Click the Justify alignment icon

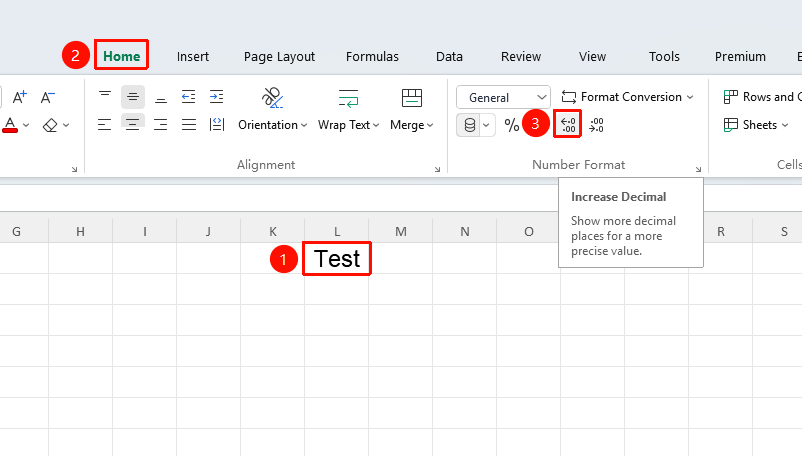[x=189, y=124]
